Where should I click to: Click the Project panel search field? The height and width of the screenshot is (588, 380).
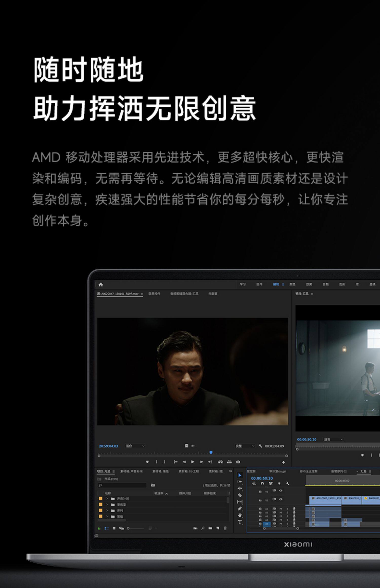pos(122,485)
